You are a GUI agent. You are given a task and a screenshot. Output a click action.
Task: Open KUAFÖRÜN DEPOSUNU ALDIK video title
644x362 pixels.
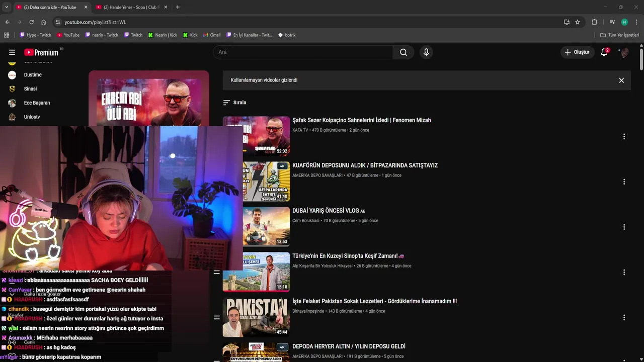tap(365, 165)
